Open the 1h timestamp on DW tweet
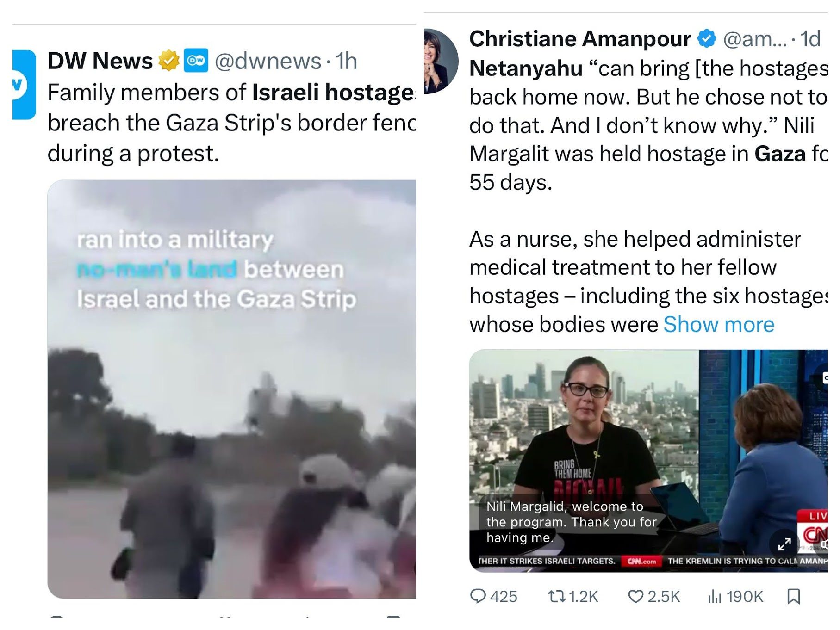 347,61
